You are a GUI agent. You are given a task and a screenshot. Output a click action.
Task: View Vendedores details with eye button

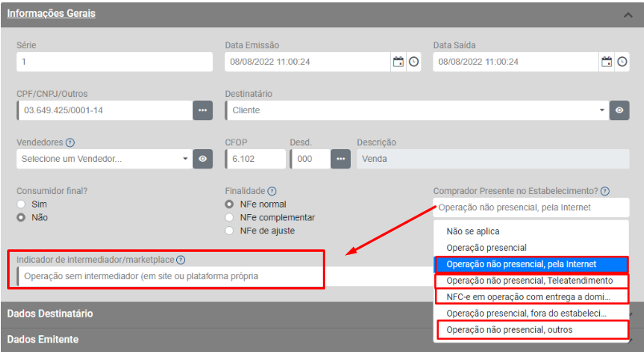click(x=203, y=159)
